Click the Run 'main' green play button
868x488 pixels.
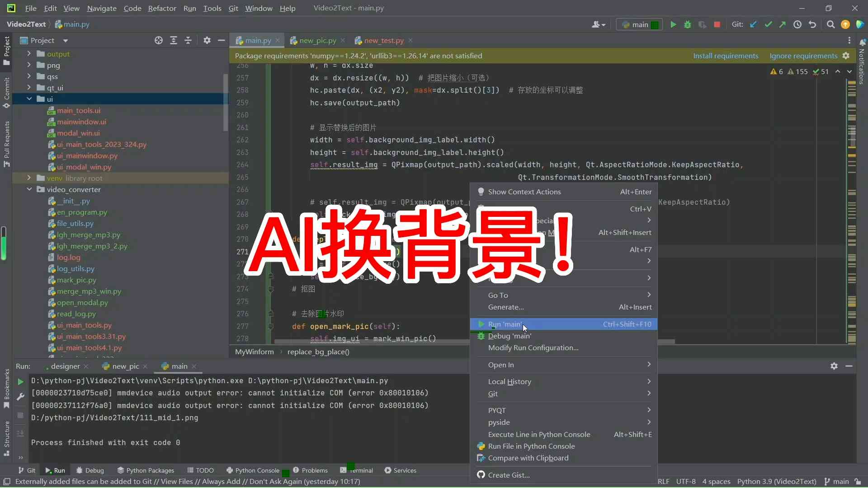click(x=481, y=324)
